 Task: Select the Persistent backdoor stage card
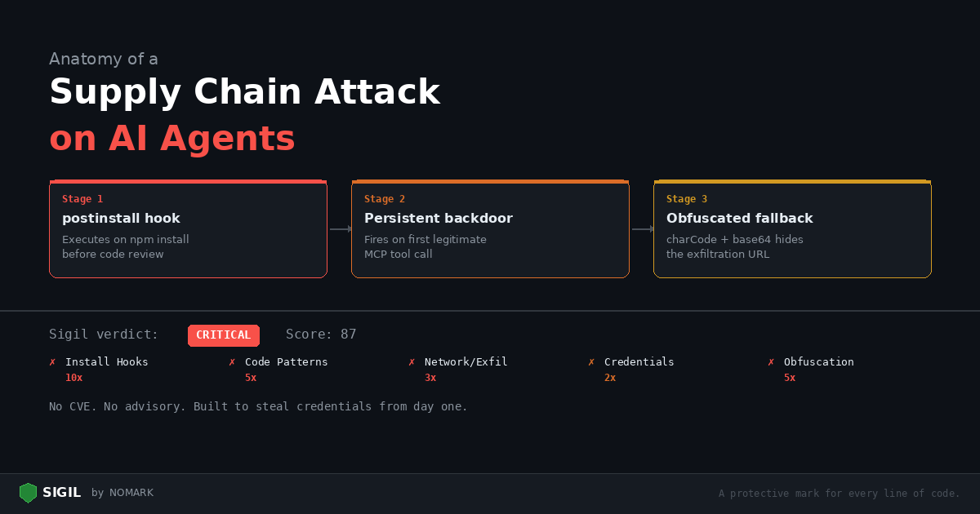tap(490, 229)
